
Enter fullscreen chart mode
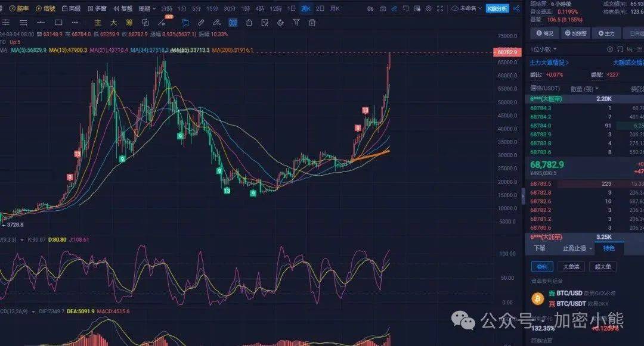tap(440, 8)
